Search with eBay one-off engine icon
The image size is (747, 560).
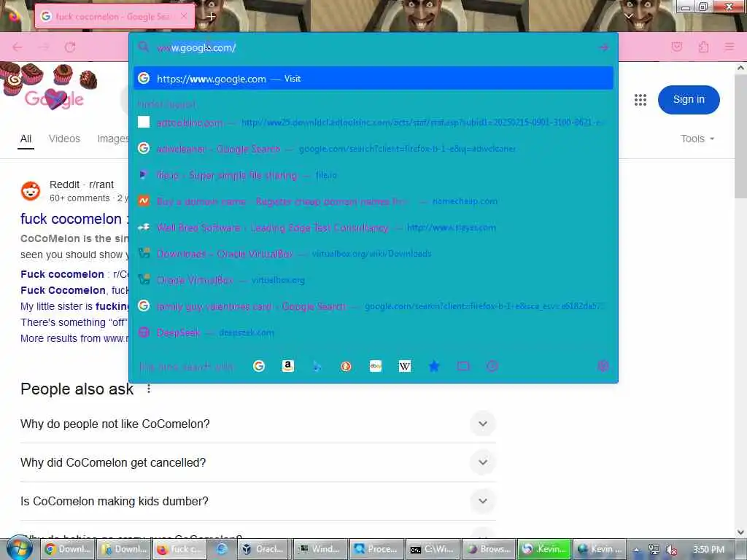(x=376, y=366)
